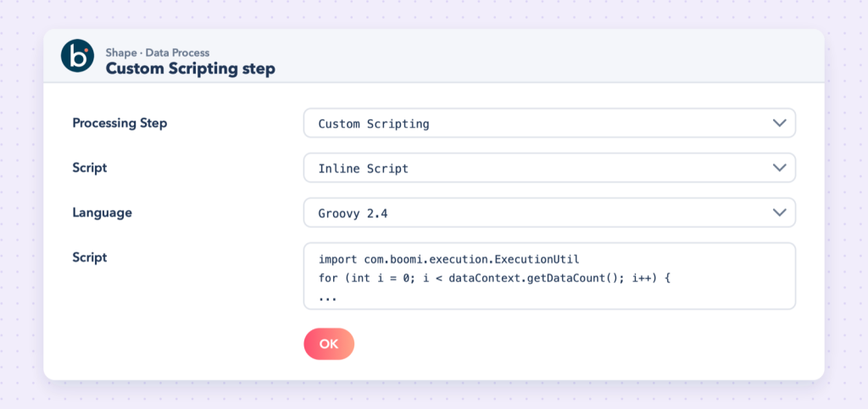The height and width of the screenshot is (409, 868).
Task: Click the OK button
Action: pyautogui.click(x=329, y=344)
